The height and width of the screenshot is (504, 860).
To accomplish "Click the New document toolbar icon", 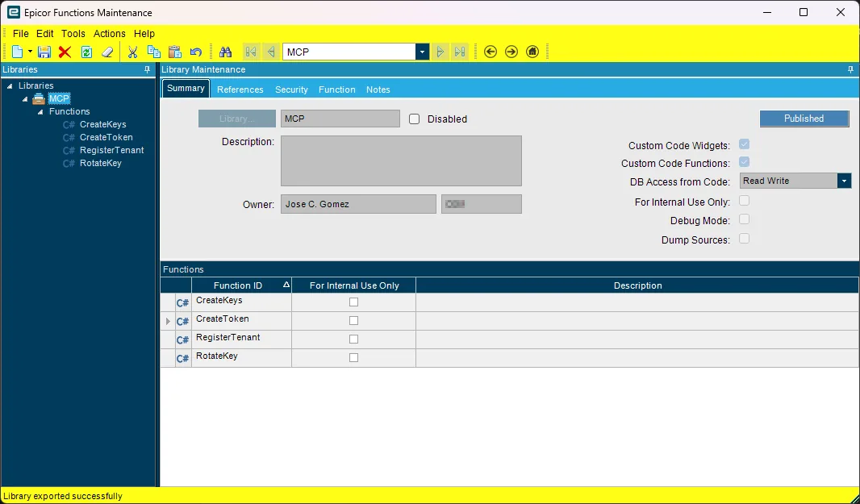I will tap(18, 52).
